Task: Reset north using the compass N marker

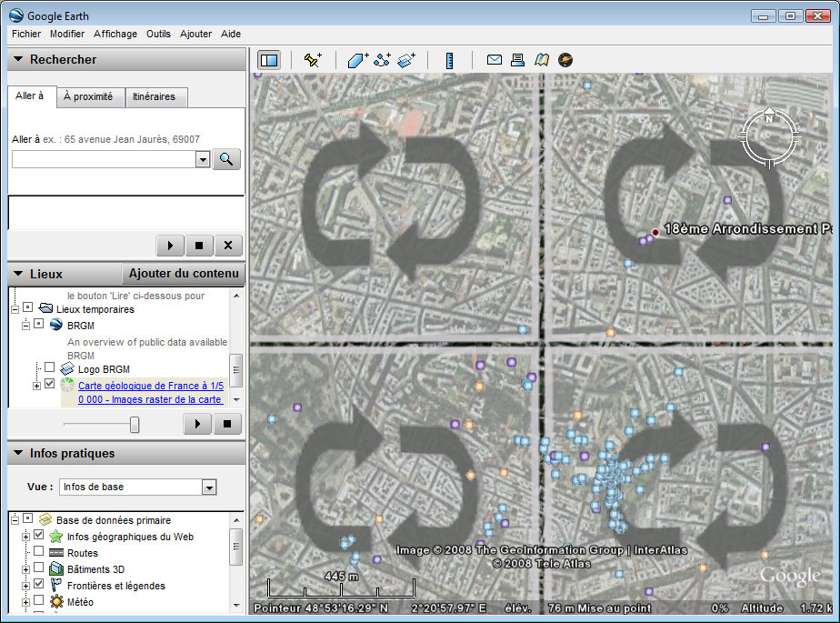Action: 769,118
